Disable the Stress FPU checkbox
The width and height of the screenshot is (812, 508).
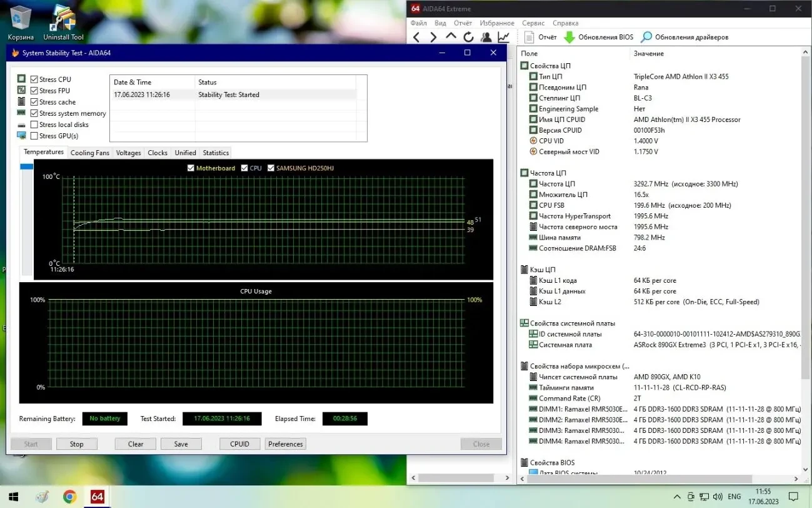click(34, 90)
